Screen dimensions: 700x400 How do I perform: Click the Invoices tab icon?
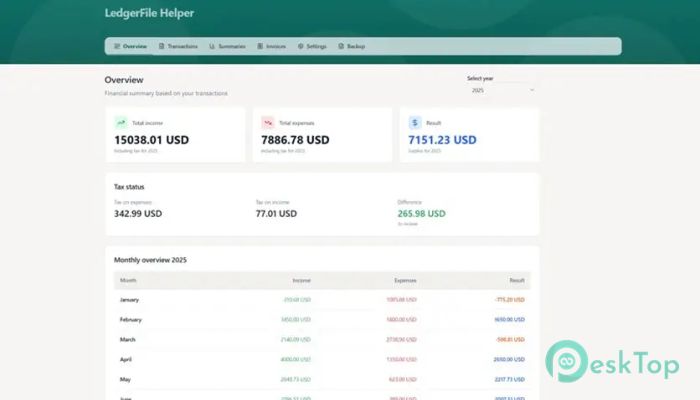(x=260, y=46)
